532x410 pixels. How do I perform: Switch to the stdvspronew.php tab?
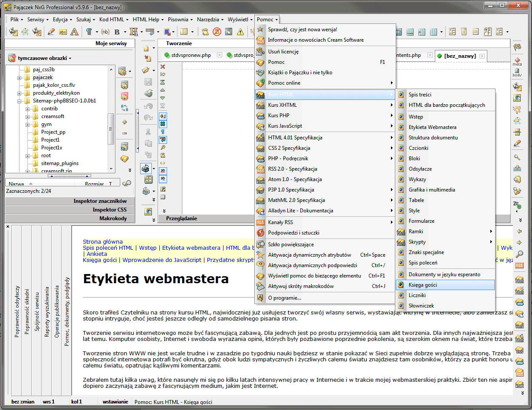pyautogui.click(x=191, y=55)
